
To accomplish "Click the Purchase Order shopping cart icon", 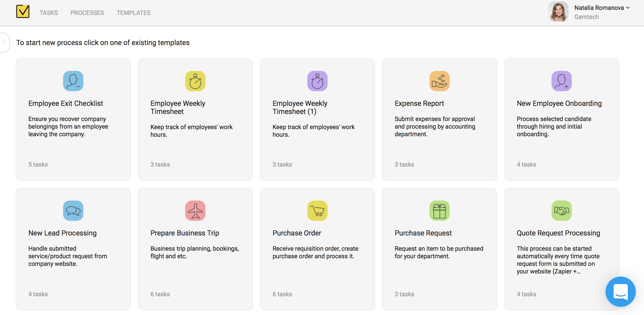I will pos(317,211).
